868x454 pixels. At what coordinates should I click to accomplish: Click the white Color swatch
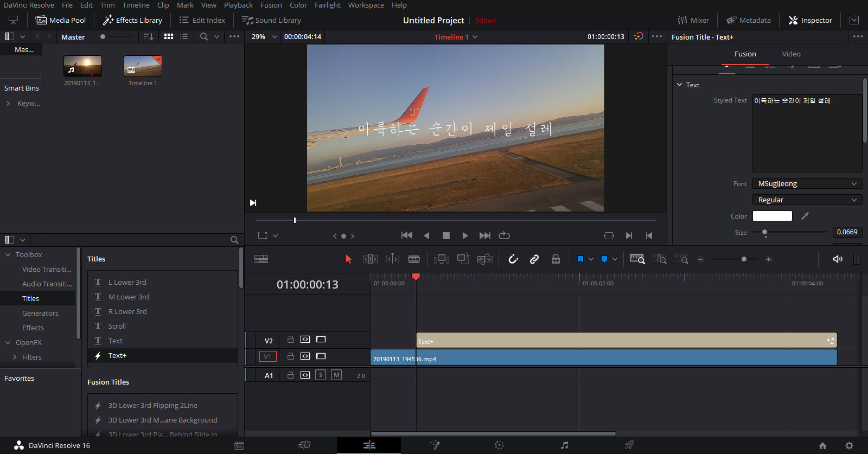point(772,216)
